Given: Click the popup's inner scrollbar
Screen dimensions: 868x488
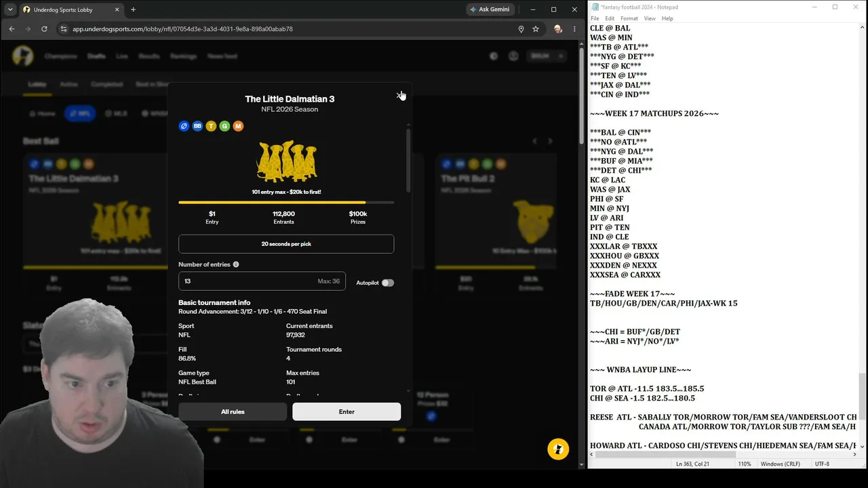Looking at the screenshot, I should point(408,160).
